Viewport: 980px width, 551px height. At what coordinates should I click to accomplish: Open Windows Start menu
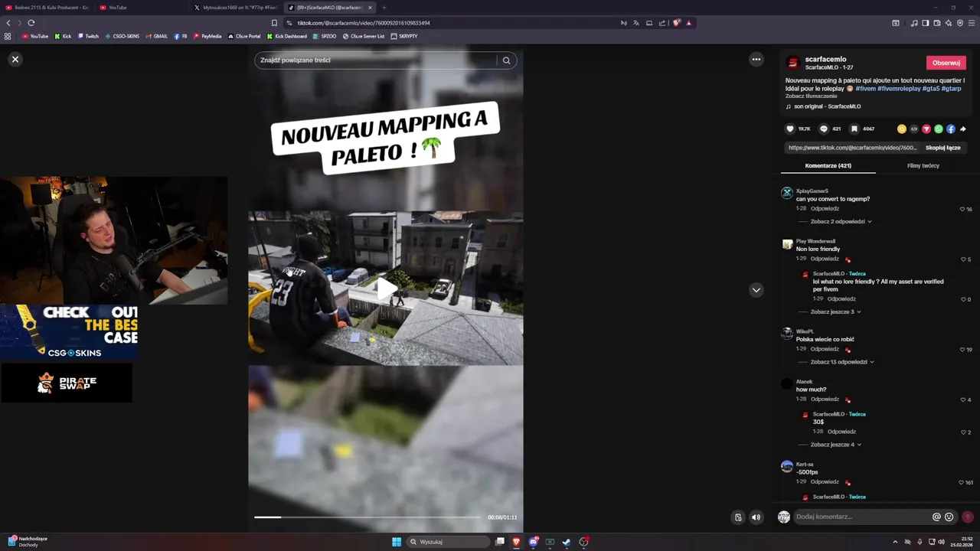click(x=397, y=542)
